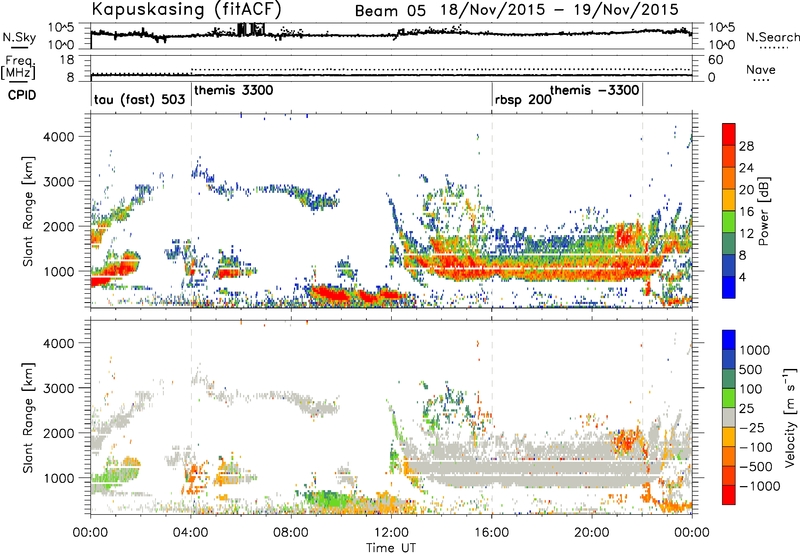This screenshot has width=800, height=554.
Task: Select the '4' value on Power colorbar
Action: point(743,277)
